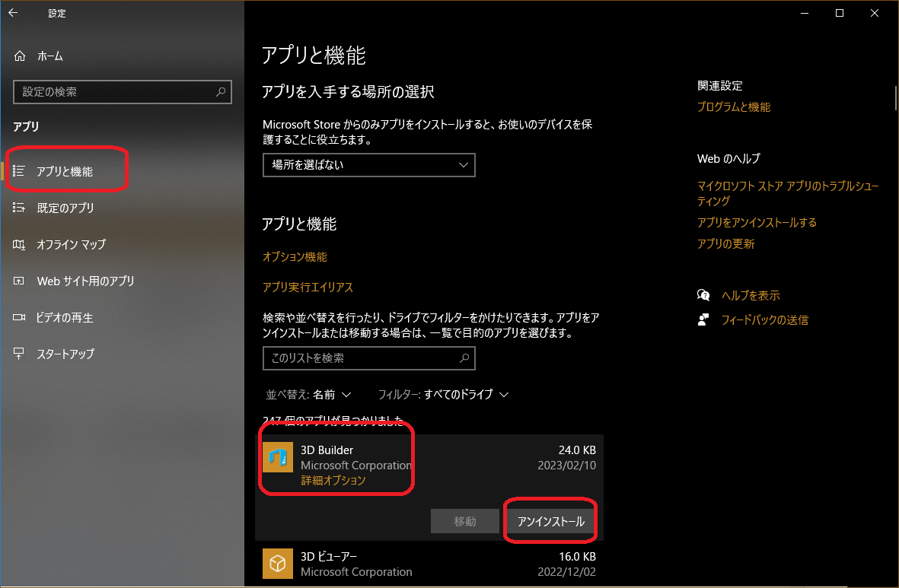This screenshot has width=899, height=588.
Task: Open 既定のアプリ in the sidebar
Action: (x=65, y=208)
